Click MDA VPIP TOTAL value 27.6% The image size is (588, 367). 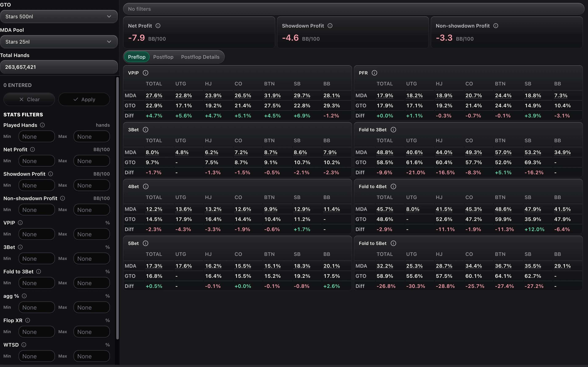coord(154,96)
